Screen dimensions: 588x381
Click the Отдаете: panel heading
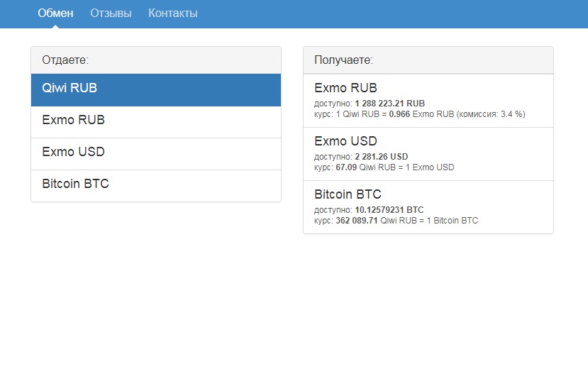[156, 60]
